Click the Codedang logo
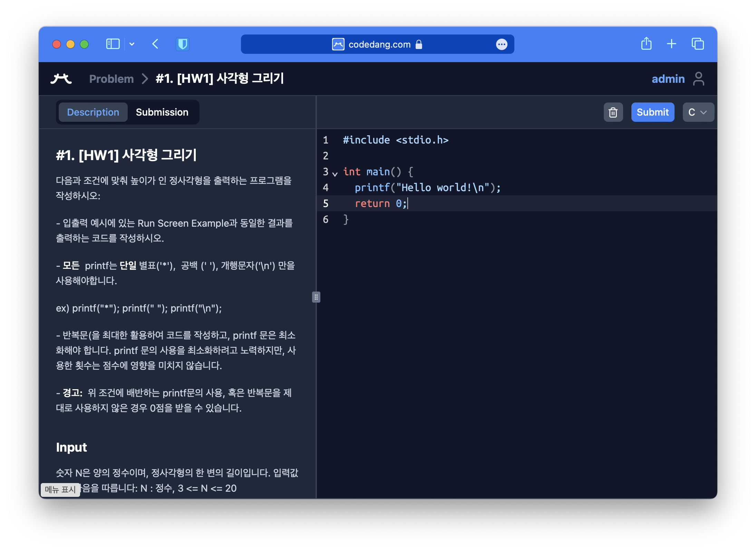 coord(61,79)
